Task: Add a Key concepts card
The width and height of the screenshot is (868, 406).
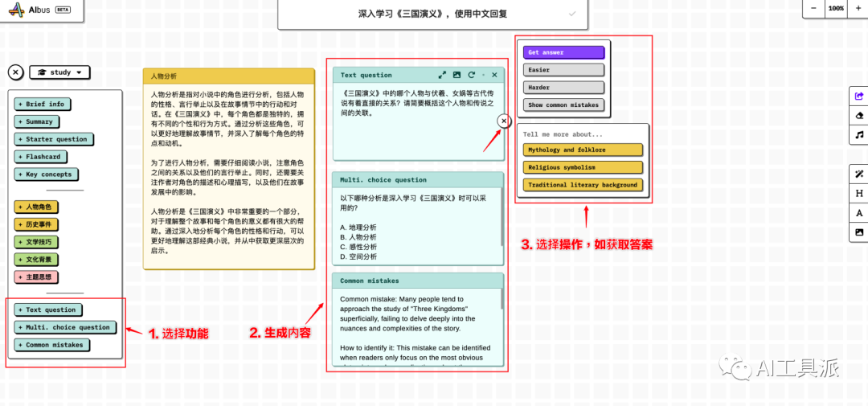Action: (47, 174)
